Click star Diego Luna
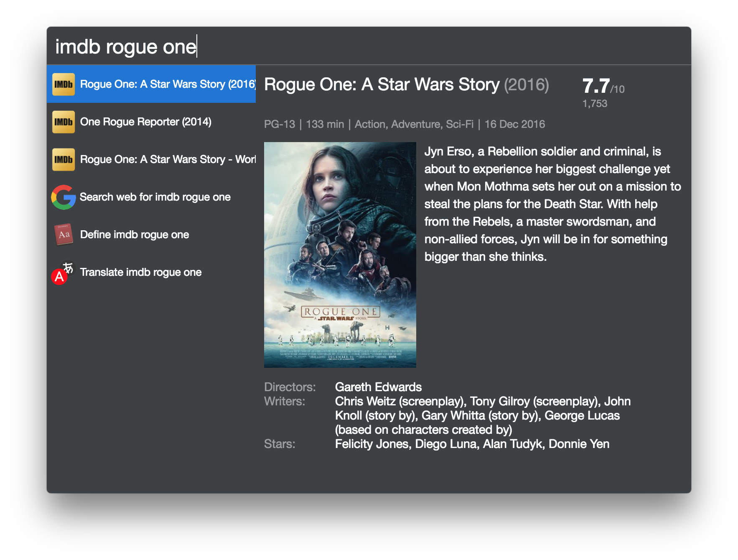Screen dimensions: 738x560 [x=446, y=444]
